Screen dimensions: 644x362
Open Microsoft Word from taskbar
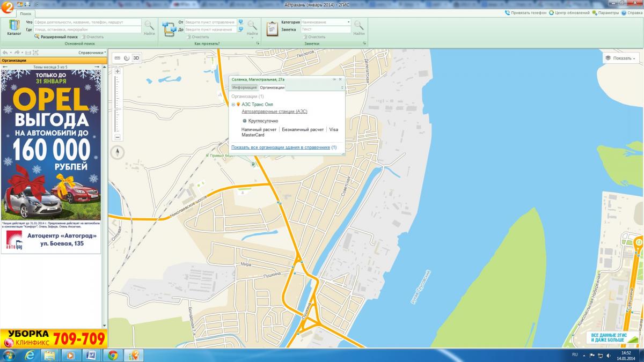(x=91, y=354)
